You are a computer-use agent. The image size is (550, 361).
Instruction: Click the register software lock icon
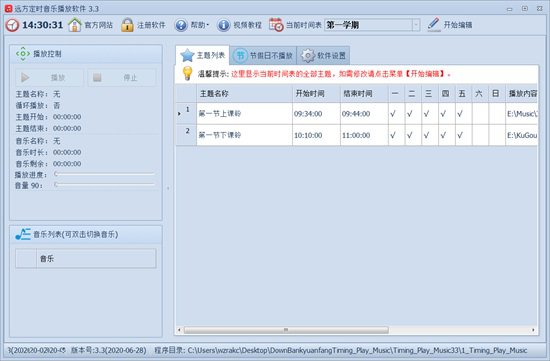[127, 25]
